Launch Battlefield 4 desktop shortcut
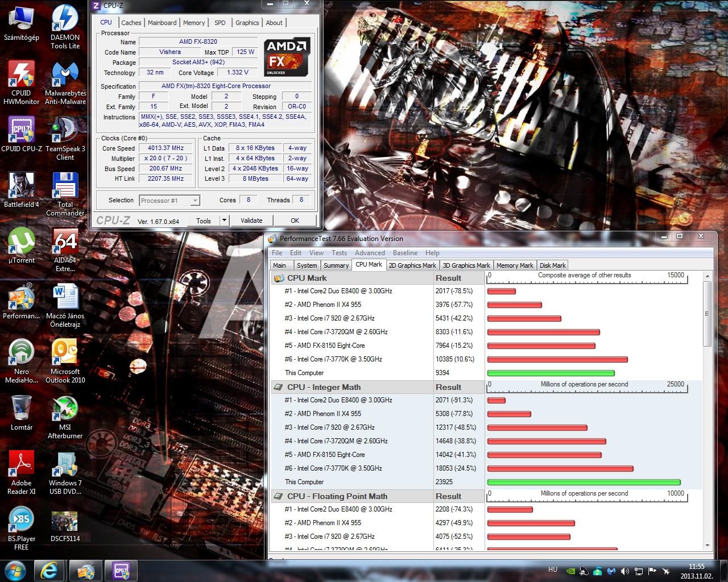 22,190
